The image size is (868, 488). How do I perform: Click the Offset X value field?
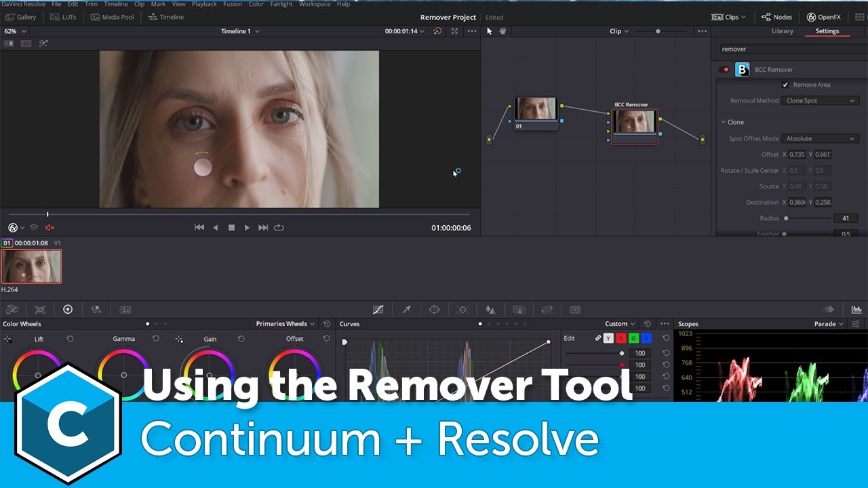pyautogui.click(x=797, y=155)
